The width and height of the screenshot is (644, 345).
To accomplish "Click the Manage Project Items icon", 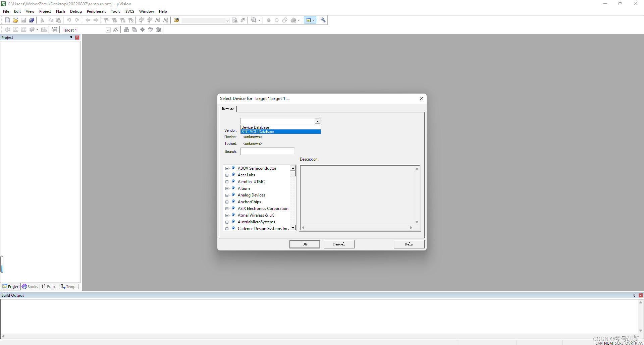I will tap(126, 30).
